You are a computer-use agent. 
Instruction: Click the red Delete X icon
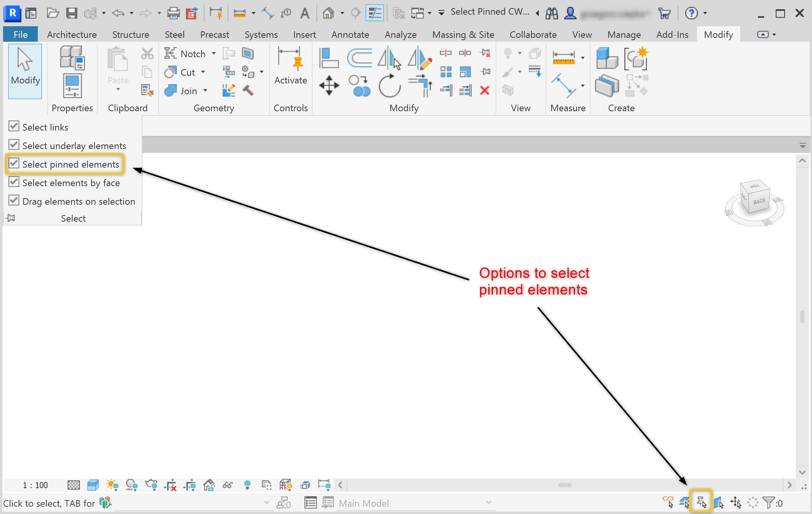point(485,90)
